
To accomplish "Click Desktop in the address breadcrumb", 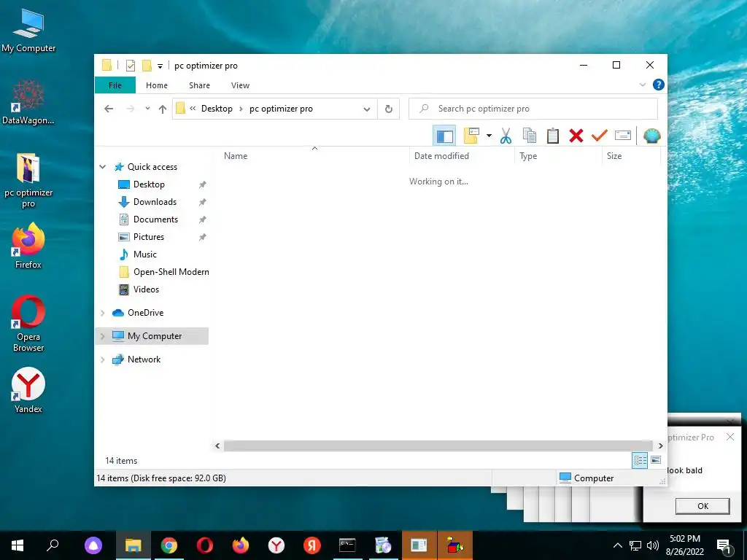I will coord(217,109).
